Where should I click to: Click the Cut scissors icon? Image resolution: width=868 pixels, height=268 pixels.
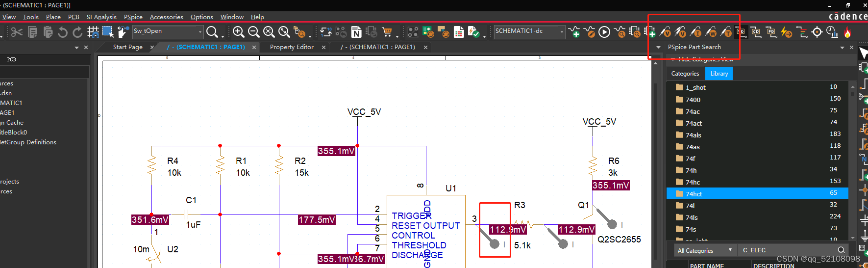coord(17,32)
